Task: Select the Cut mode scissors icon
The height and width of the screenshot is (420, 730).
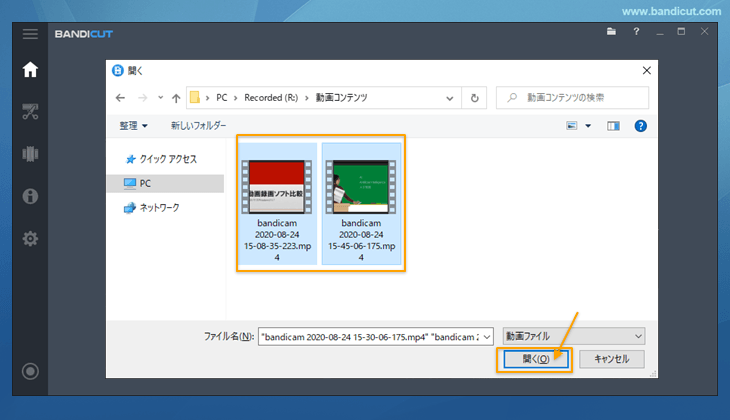Action: [x=30, y=112]
